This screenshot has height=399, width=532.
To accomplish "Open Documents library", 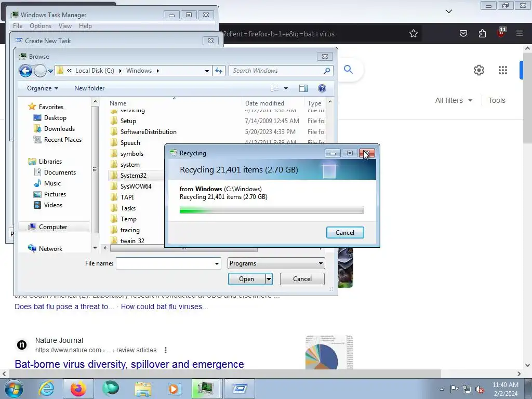I will pyautogui.click(x=60, y=172).
